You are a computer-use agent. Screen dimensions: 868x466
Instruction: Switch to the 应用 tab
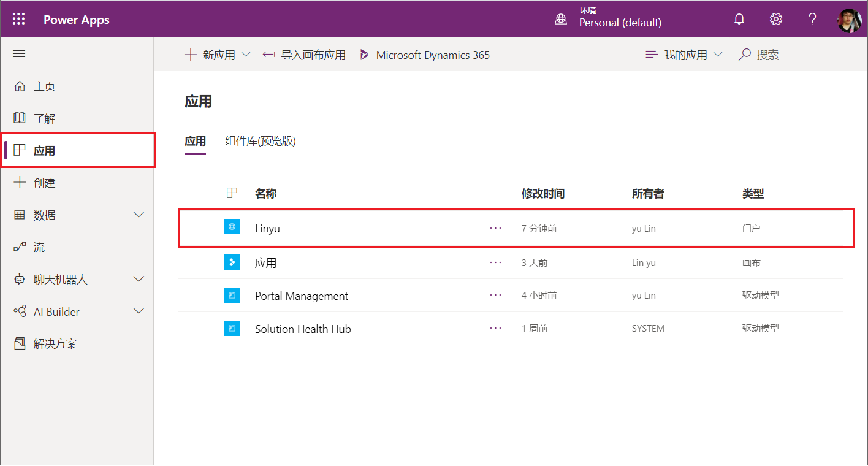[x=195, y=141]
